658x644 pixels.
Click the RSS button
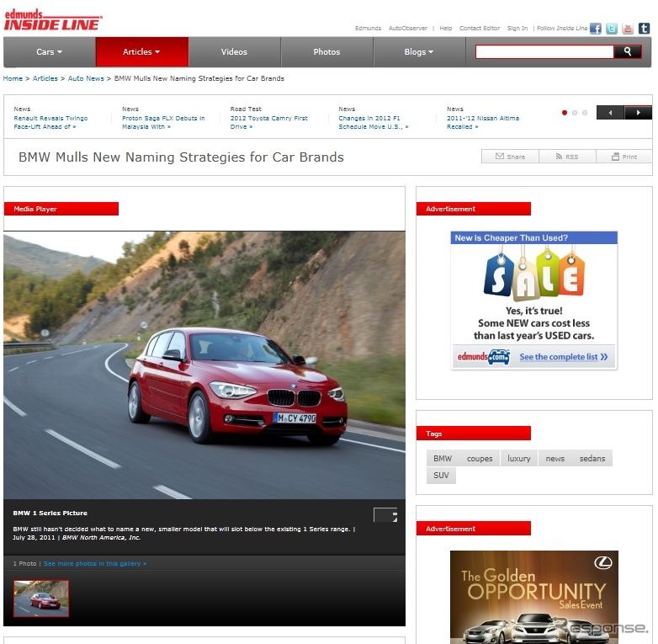(x=567, y=157)
